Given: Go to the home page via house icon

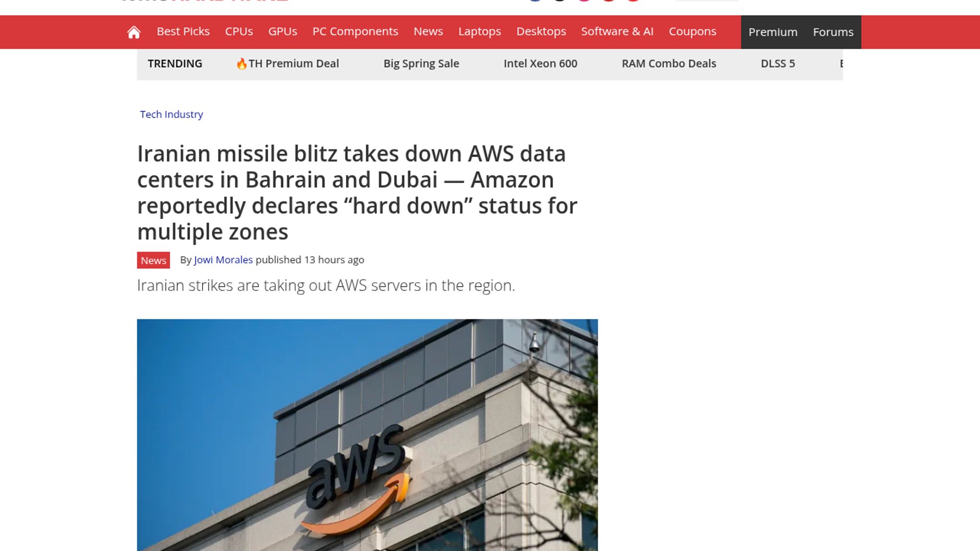Looking at the screenshot, I should 134,32.
